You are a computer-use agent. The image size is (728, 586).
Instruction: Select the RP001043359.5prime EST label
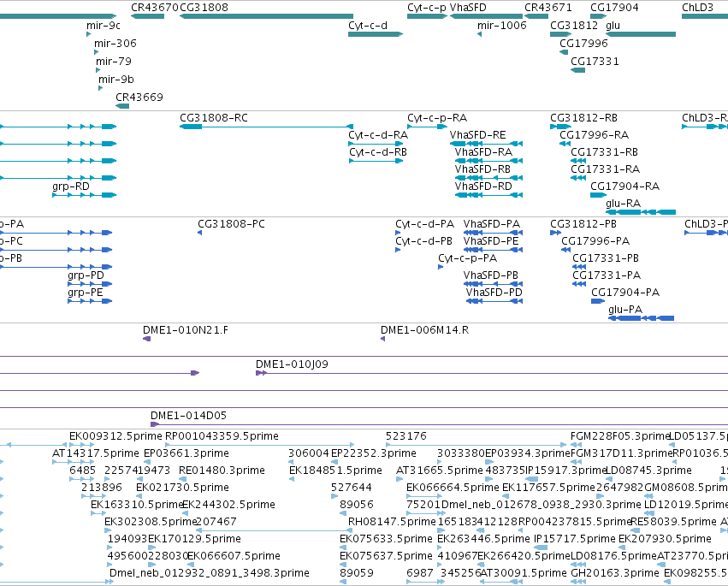222,436
